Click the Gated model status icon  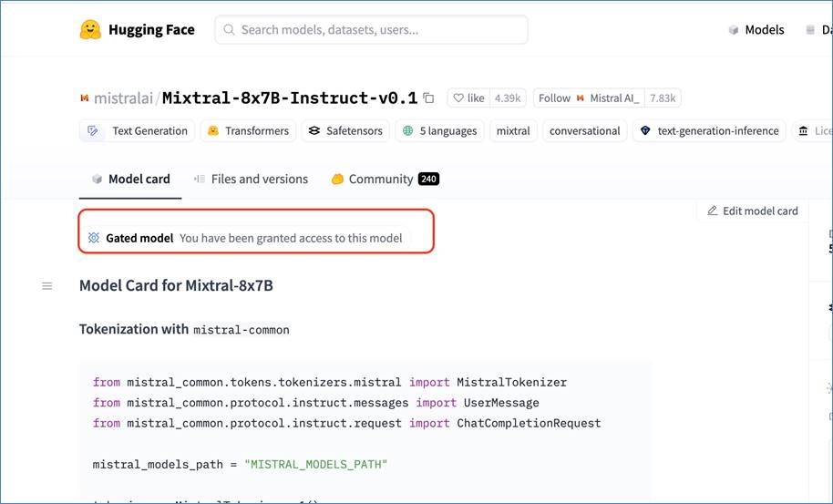pos(94,238)
